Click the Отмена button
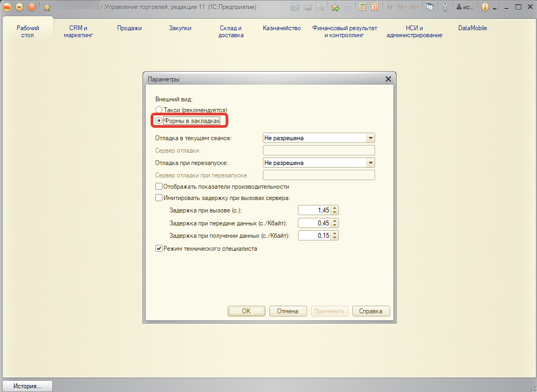Screen dimensions: 537x392 288,311
